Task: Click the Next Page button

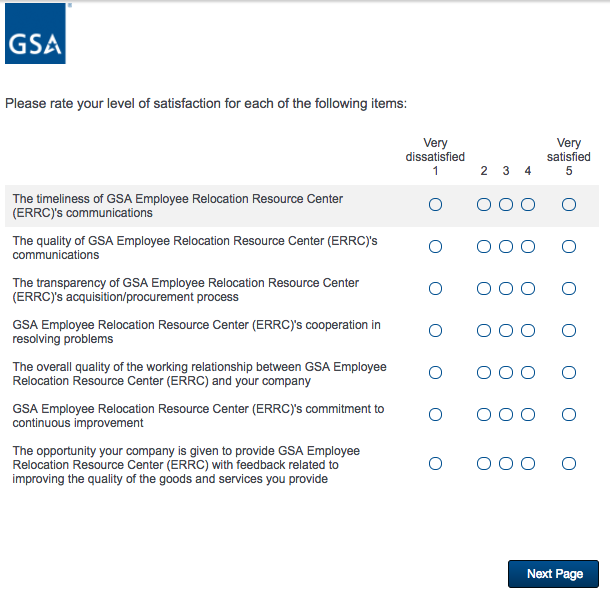Action: click(x=553, y=574)
